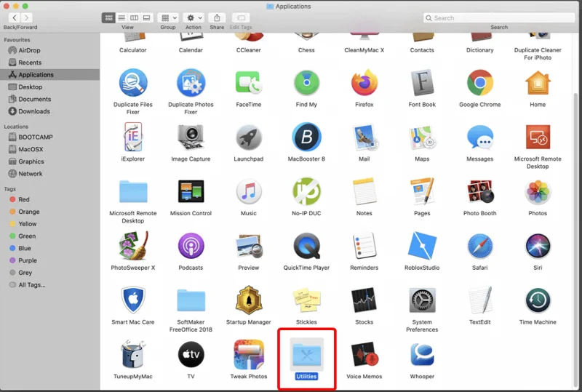The height and width of the screenshot is (392, 582).
Task: Click the Launchpad rocket icon
Action: (249, 137)
